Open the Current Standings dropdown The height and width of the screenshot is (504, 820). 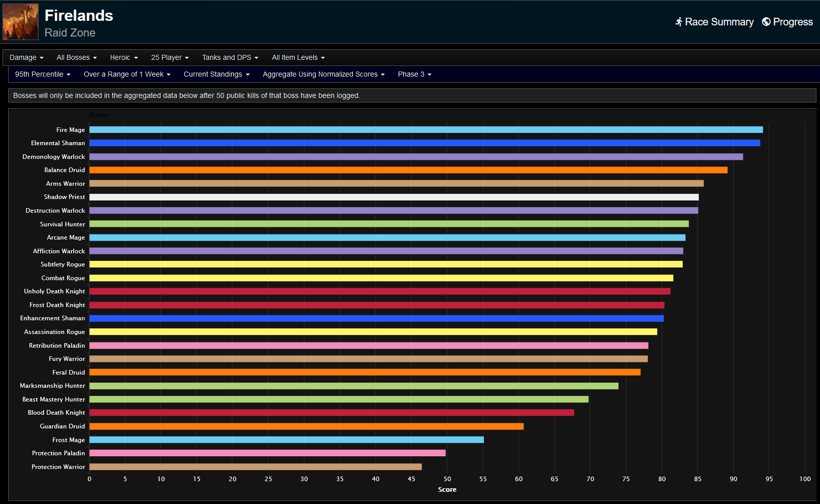click(216, 74)
